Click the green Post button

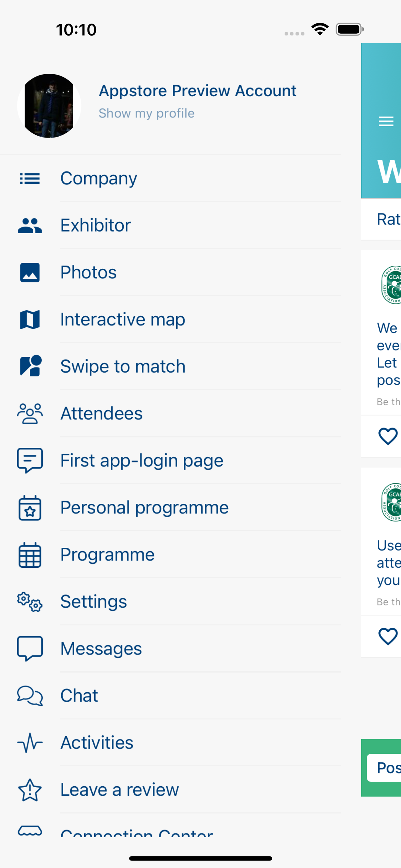coord(384,768)
